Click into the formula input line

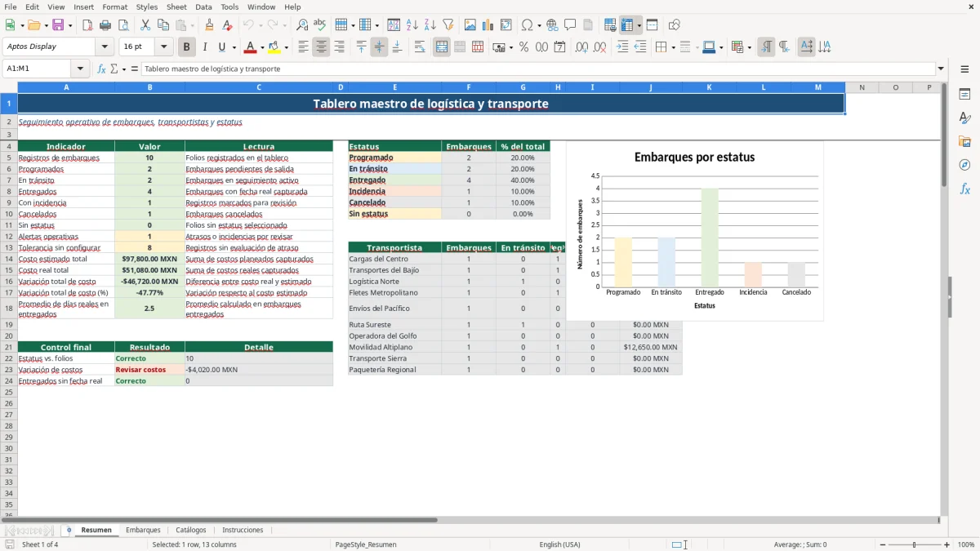[x=539, y=69]
